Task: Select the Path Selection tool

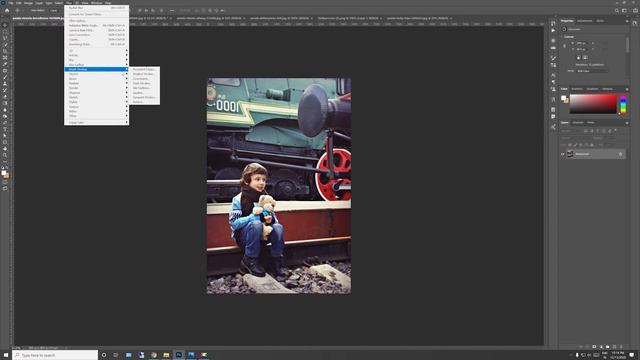Action: click(5, 136)
